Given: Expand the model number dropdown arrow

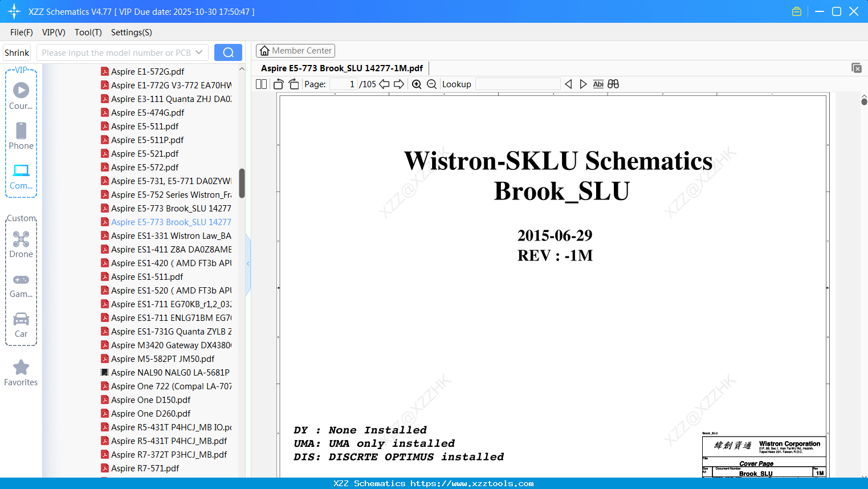Looking at the screenshot, I should pyautogui.click(x=199, y=52).
